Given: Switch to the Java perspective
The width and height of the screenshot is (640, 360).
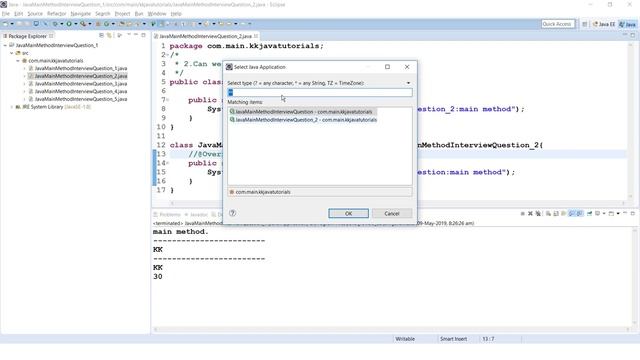Looking at the screenshot, I should pos(627,24).
